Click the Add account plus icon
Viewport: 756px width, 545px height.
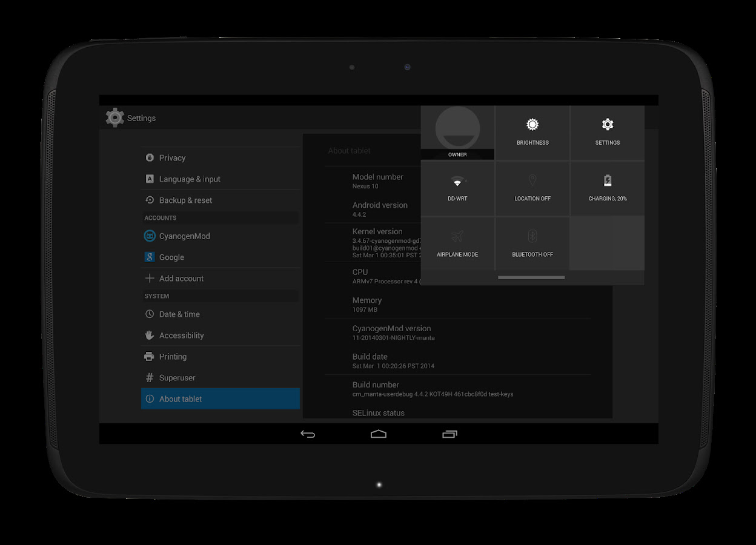(150, 278)
